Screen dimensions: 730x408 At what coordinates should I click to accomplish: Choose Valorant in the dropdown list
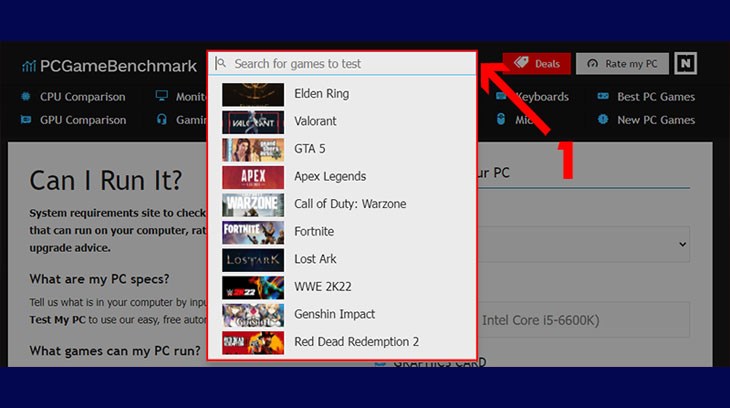(x=315, y=121)
